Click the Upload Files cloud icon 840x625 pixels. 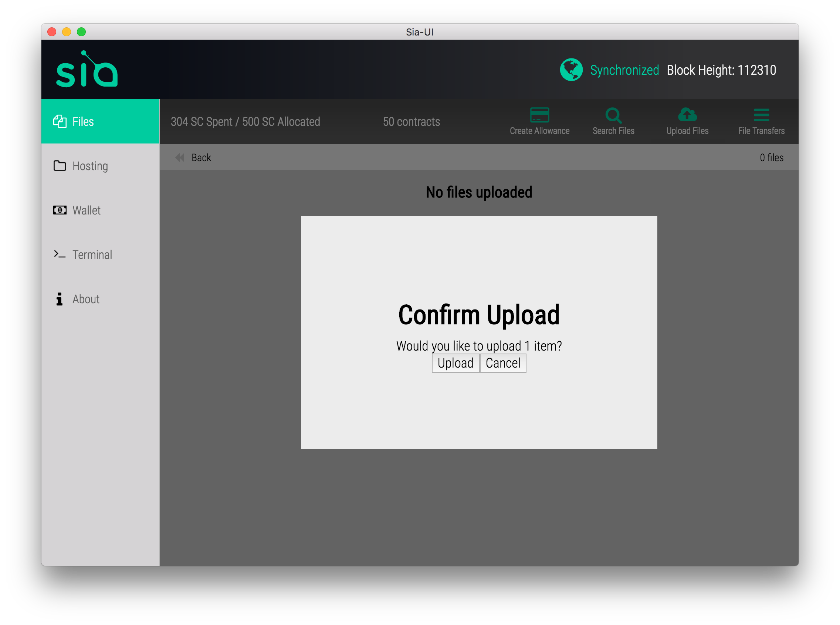point(687,115)
